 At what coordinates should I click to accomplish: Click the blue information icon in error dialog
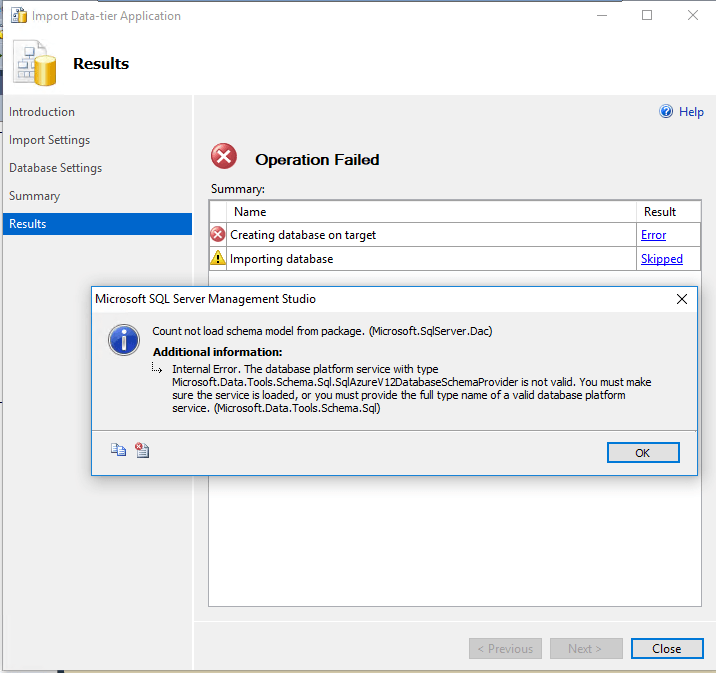123,340
